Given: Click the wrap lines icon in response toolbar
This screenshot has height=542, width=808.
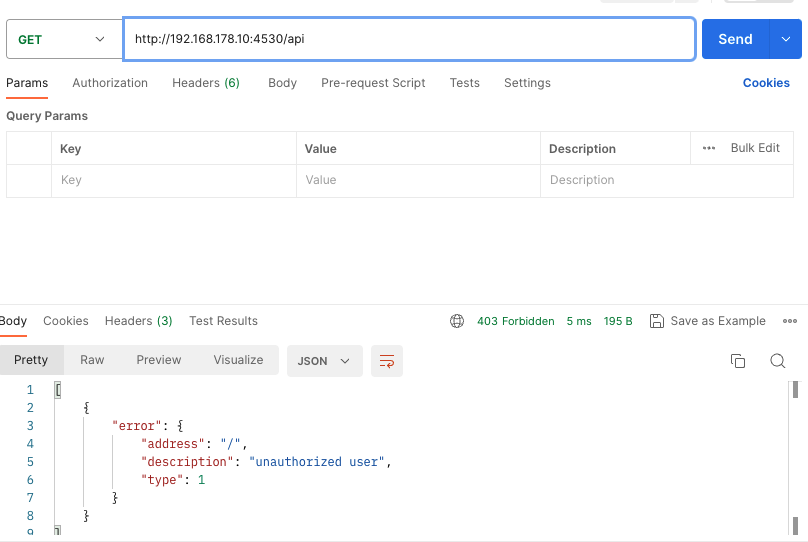Looking at the screenshot, I should 386,361.
